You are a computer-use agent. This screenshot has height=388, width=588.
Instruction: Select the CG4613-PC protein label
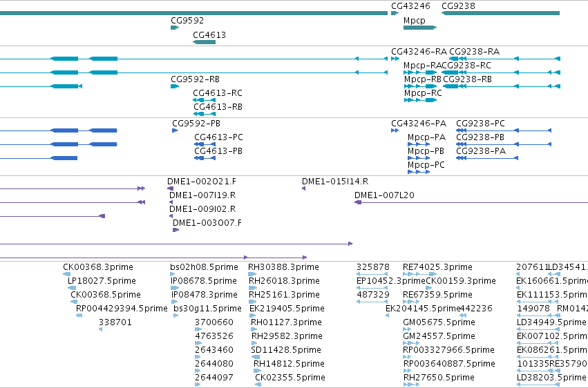click(x=218, y=137)
